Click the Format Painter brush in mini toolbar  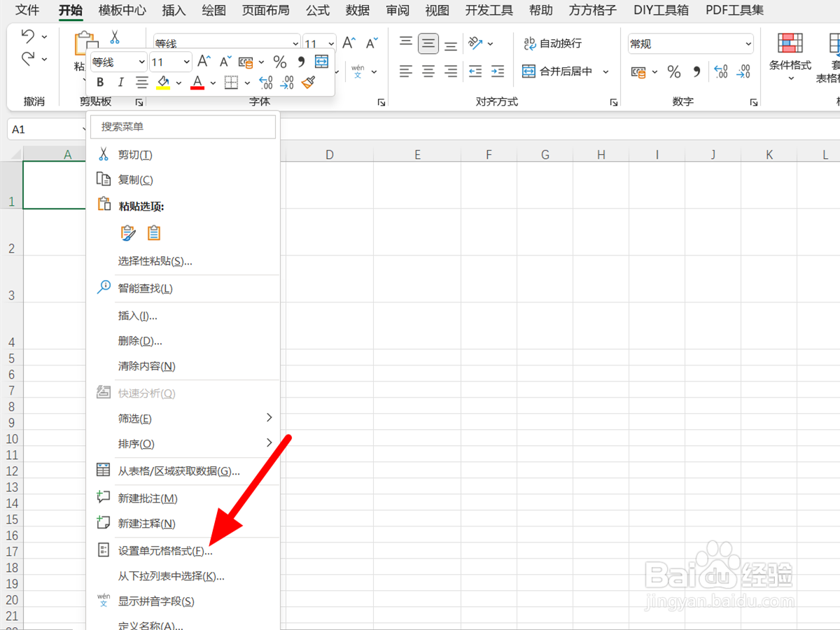[x=308, y=83]
